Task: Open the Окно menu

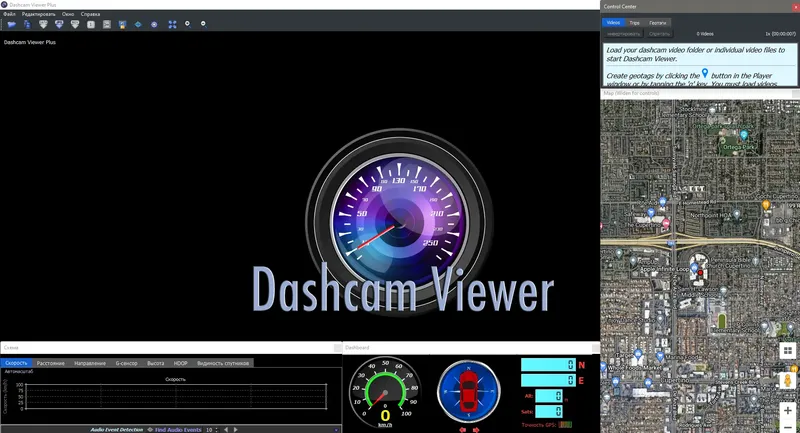Action: click(x=68, y=14)
